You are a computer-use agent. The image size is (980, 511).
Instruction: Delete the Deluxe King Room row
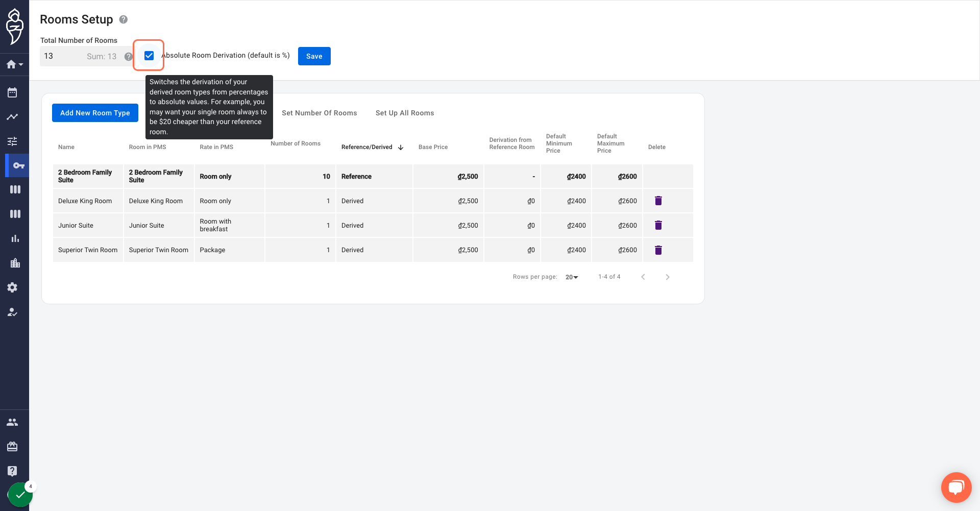658,201
